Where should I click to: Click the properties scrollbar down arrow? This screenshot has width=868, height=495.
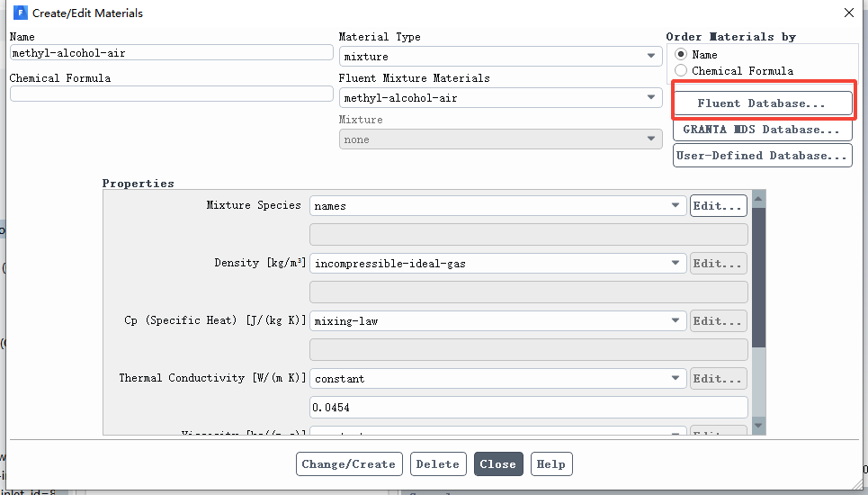(x=758, y=426)
